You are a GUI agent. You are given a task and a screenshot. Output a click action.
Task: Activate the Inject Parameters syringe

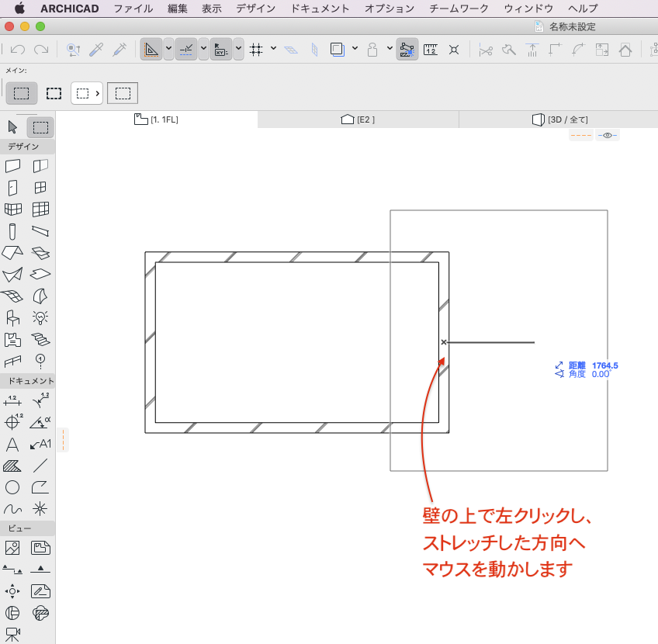[119, 50]
